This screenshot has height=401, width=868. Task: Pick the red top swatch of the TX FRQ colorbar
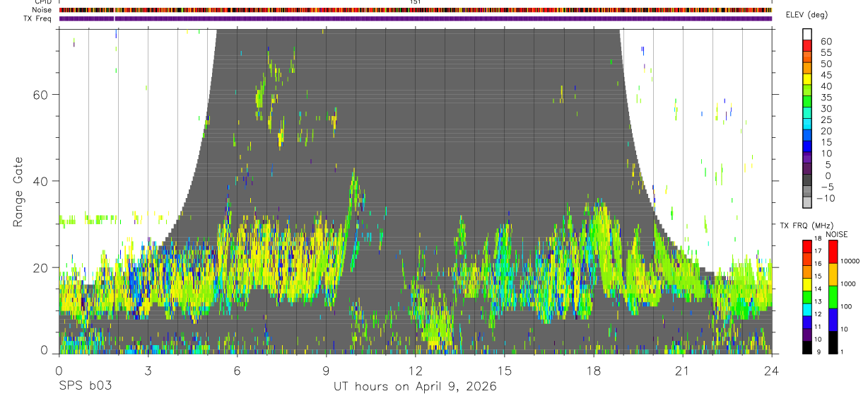[x=807, y=246]
